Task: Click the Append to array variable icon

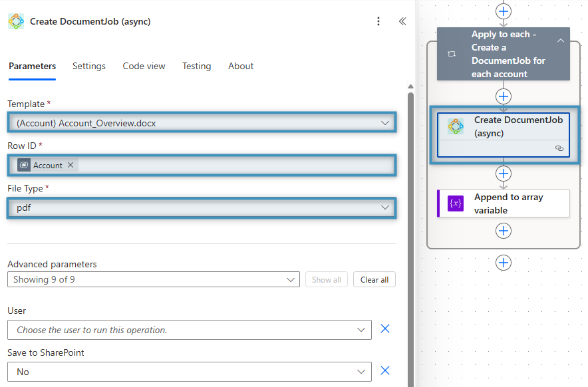Action: [456, 203]
